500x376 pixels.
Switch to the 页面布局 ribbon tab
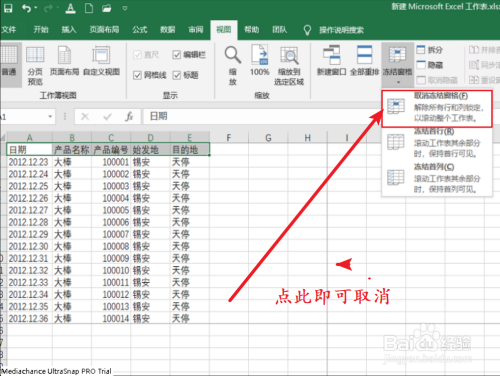pyautogui.click(x=104, y=30)
